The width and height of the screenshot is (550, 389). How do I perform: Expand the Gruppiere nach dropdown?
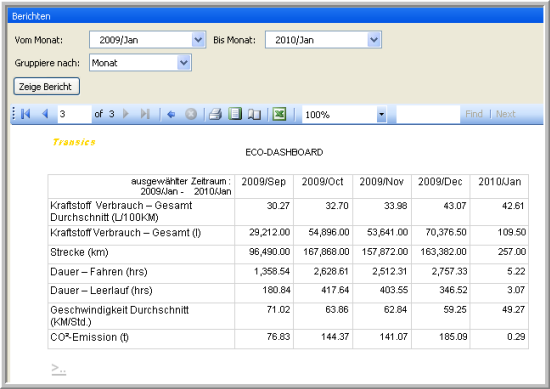coord(184,63)
